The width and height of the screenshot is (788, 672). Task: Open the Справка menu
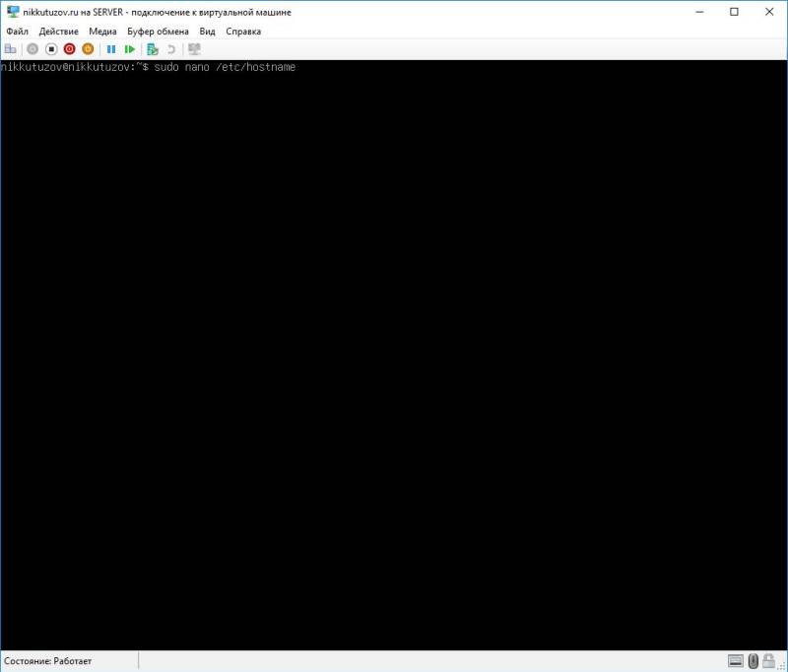241,31
